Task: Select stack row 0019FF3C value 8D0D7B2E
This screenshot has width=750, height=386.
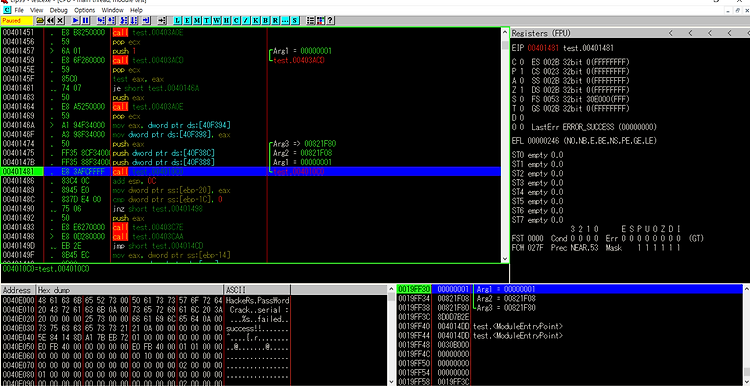Action: pos(569,317)
